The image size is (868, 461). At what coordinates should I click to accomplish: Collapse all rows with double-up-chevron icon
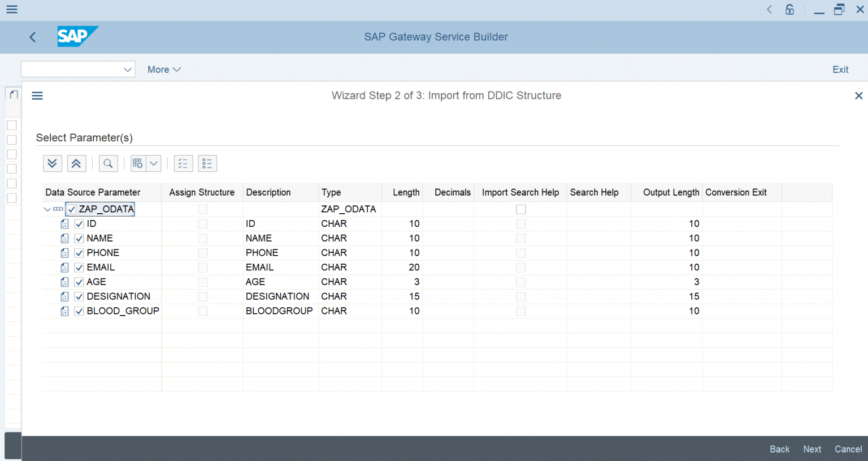click(76, 163)
